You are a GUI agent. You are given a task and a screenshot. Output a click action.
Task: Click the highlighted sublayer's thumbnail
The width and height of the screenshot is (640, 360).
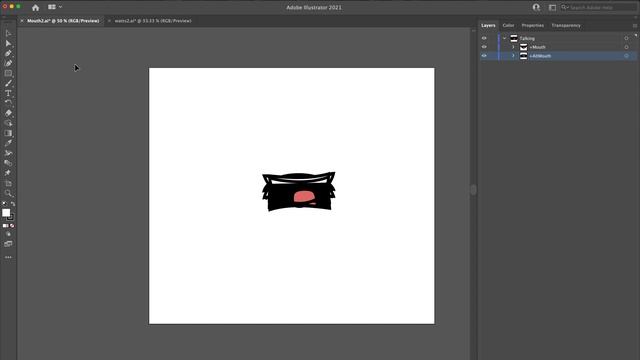(x=523, y=56)
